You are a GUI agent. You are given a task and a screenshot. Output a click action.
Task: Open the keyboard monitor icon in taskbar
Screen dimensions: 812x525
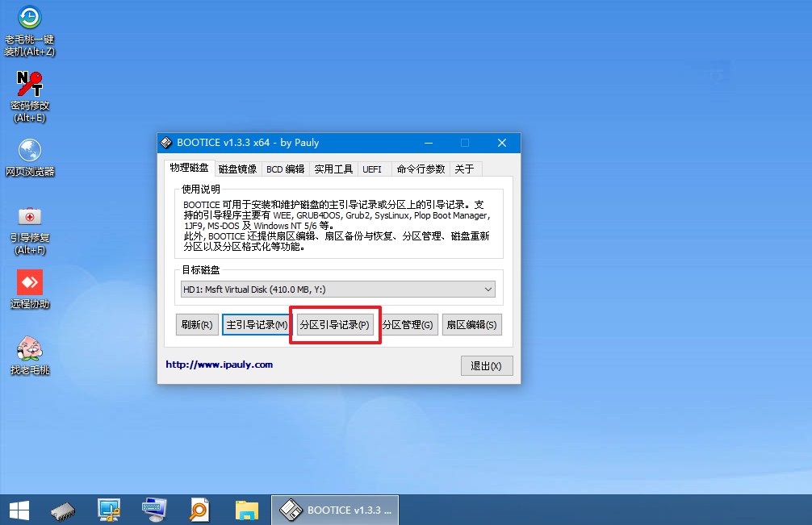tap(154, 510)
